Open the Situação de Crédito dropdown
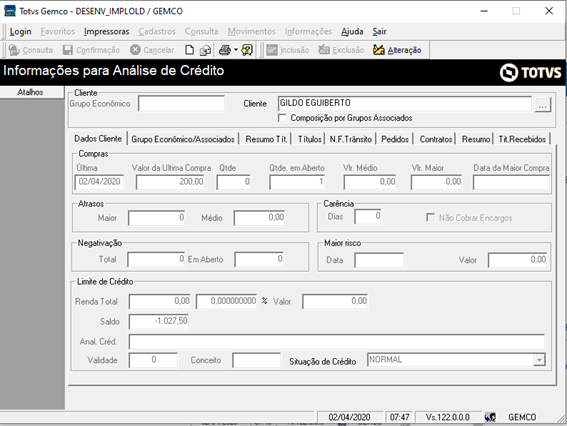567x426 pixels. click(x=539, y=360)
